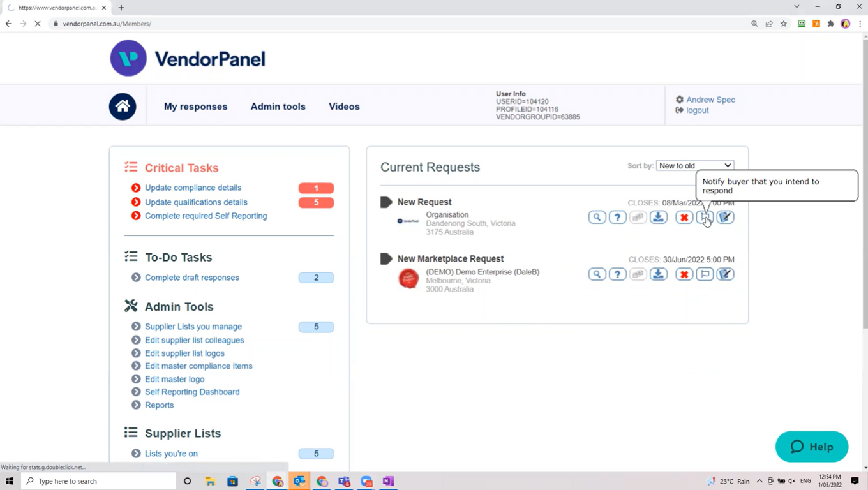Open Chrome profile avatar
This screenshot has width=868, height=490.
(846, 24)
